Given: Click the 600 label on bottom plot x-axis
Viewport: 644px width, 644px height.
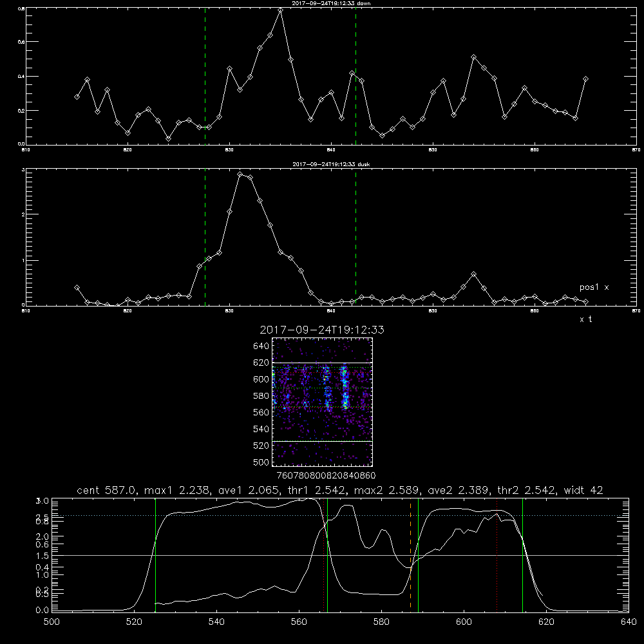Looking at the screenshot, I should (464, 622).
